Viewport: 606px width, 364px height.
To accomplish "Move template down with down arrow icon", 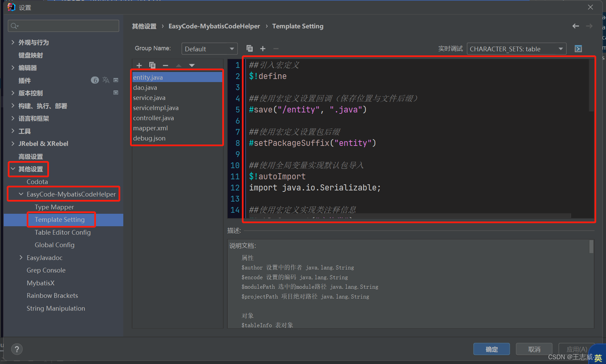I will point(192,65).
